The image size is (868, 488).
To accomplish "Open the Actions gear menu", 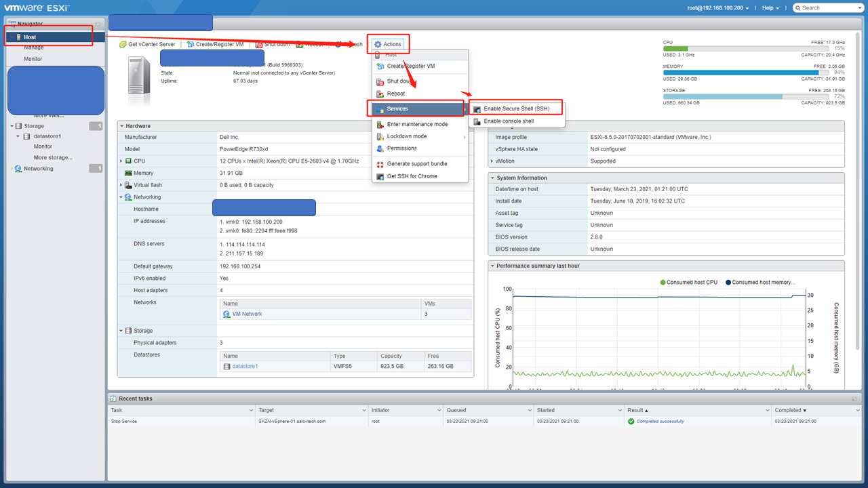I will (388, 44).
